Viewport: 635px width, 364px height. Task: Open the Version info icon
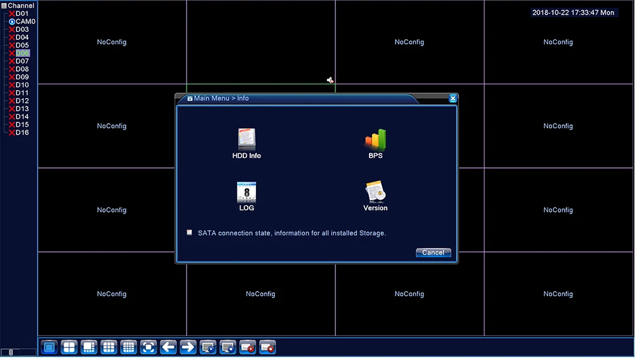[x=375, y=196]
